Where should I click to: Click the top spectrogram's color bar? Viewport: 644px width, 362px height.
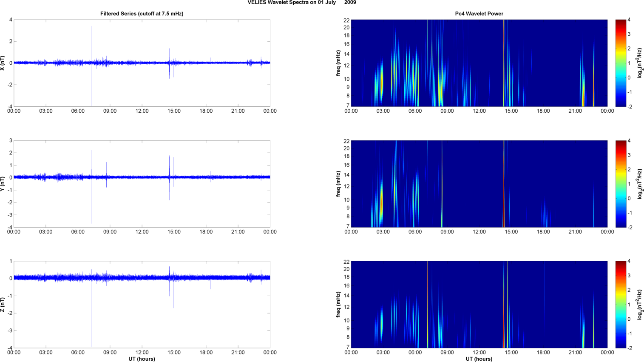click(x=621, y=63)
